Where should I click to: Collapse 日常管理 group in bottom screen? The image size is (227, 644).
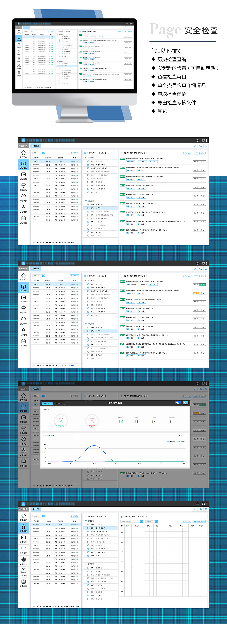tap(85, 521)
